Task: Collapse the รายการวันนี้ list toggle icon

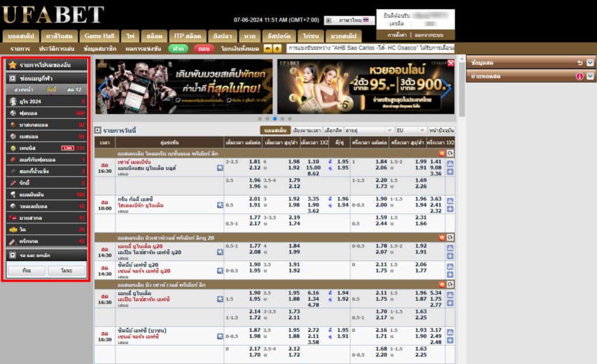Action: coord(98,130)
